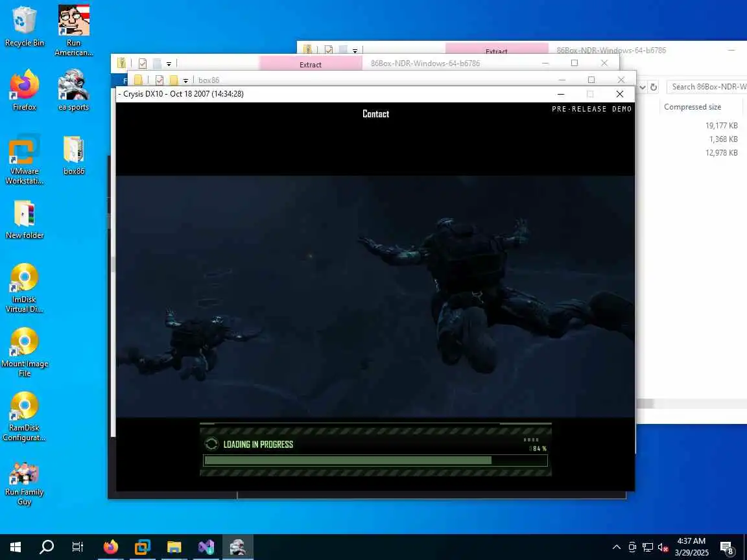Close the front 86Box-NDR window
This screenshot has height=560, width=747.
604,63
